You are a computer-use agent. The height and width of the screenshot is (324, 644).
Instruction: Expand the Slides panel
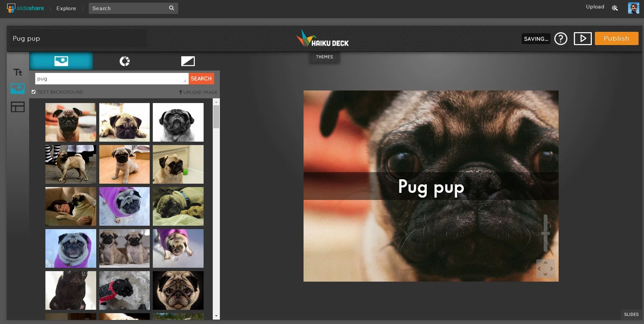(x=631, y=315)
